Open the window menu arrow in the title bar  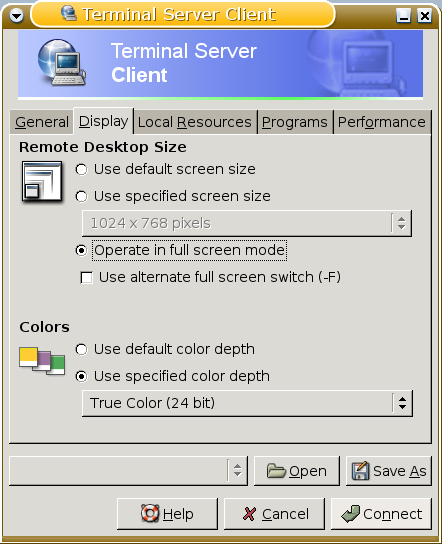click(x=16, y=15)
